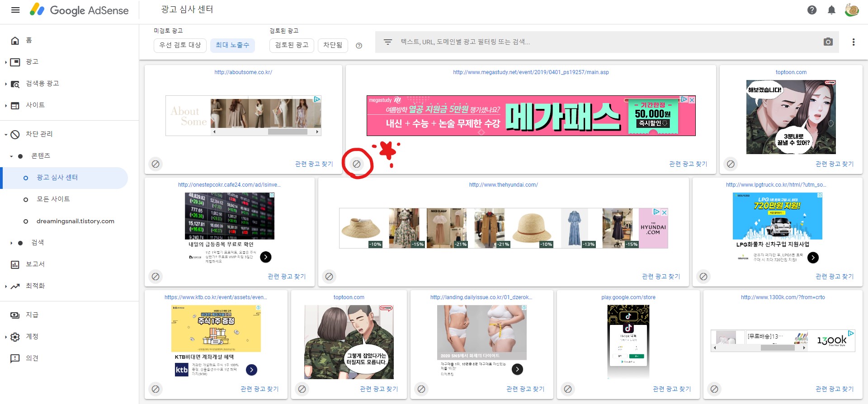Click 관련 광고 찾기 on aboutsome ad

click(x=314, y=164)
